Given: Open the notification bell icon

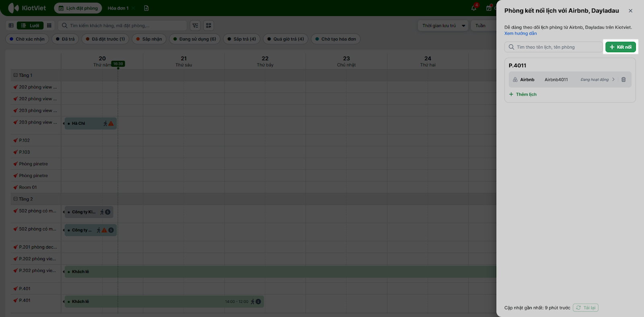Looking at the screenshot, I should point(474,8).
